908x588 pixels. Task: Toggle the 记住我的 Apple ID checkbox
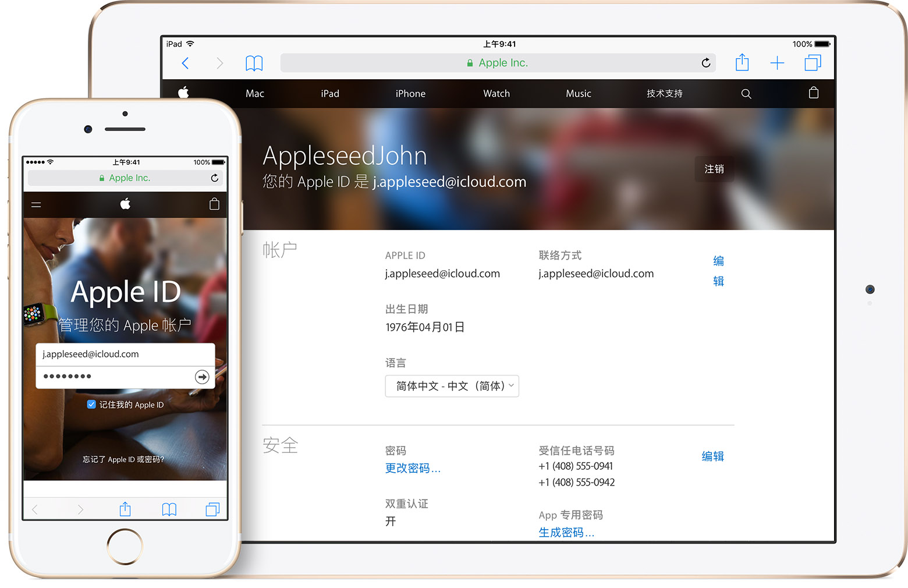91,405
